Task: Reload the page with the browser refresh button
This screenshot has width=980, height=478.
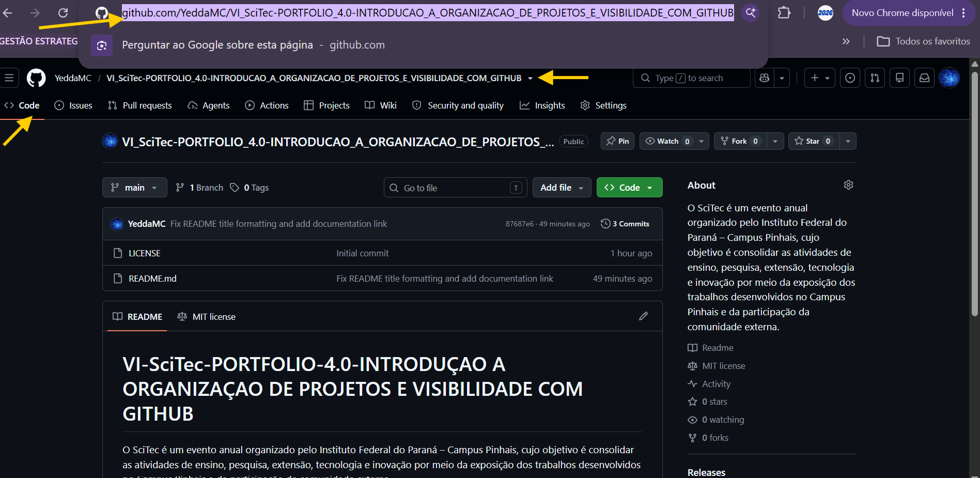Action: coord(63,13)
